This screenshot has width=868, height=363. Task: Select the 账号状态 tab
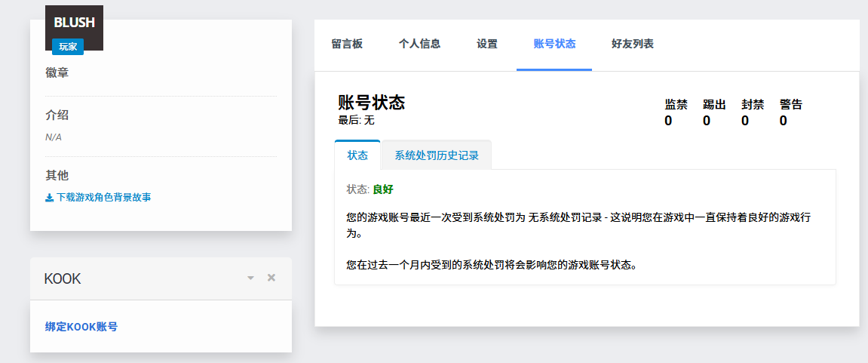click(554, 45)
